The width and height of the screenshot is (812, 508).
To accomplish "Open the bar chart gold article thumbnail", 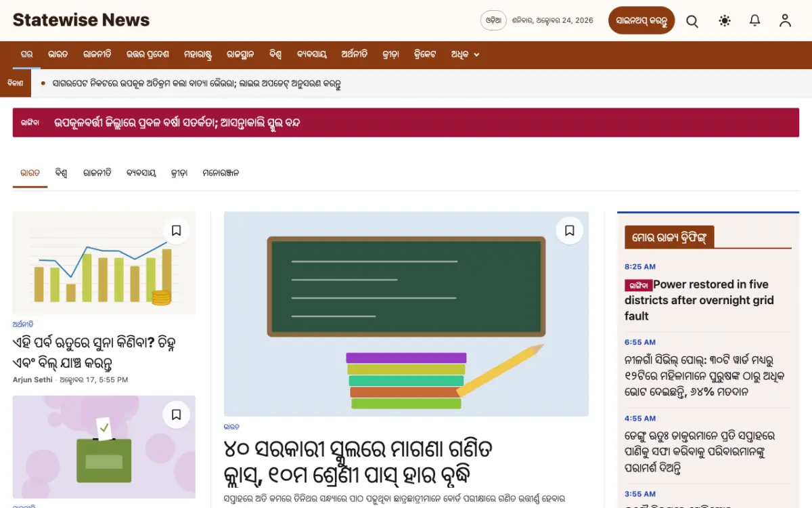I will coord(104,263).
